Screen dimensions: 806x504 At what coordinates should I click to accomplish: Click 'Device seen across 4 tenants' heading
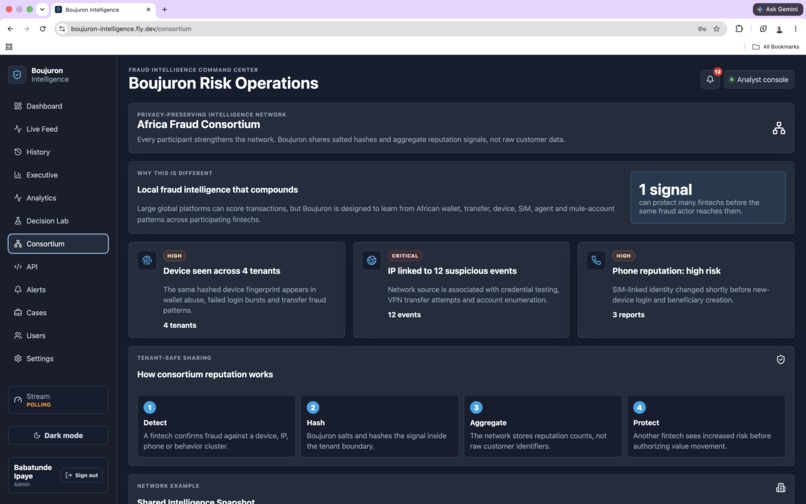coord(222,271)
